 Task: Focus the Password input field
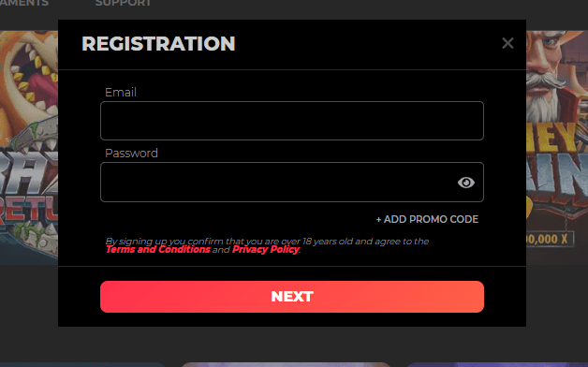click(292, 183)
